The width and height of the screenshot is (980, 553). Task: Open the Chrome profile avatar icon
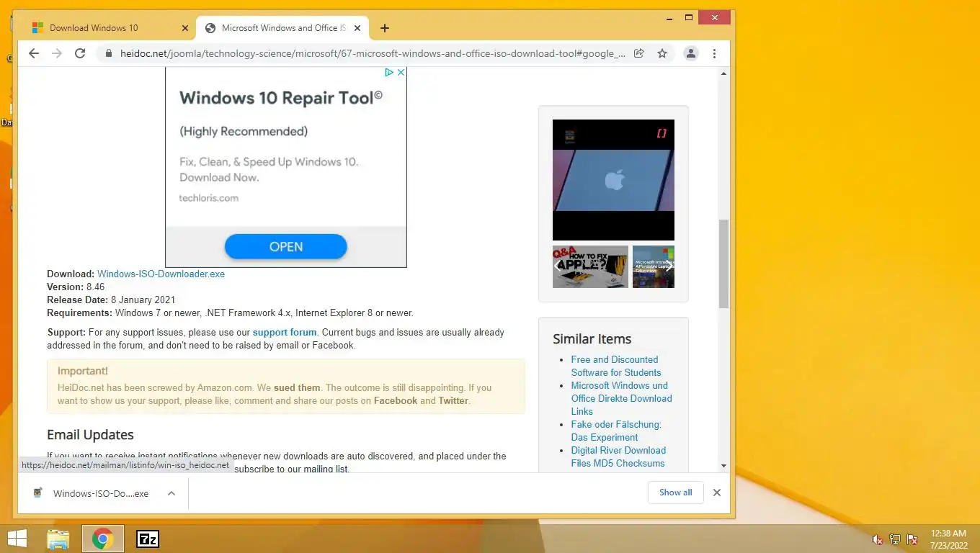[x=690, y=53]
